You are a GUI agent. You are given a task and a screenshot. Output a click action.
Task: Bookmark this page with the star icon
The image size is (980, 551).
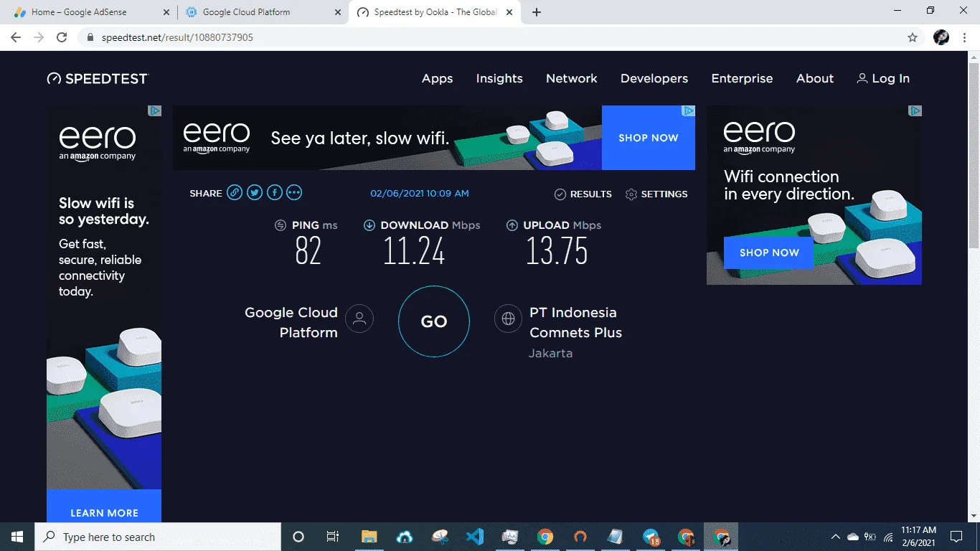click(913, 37)
